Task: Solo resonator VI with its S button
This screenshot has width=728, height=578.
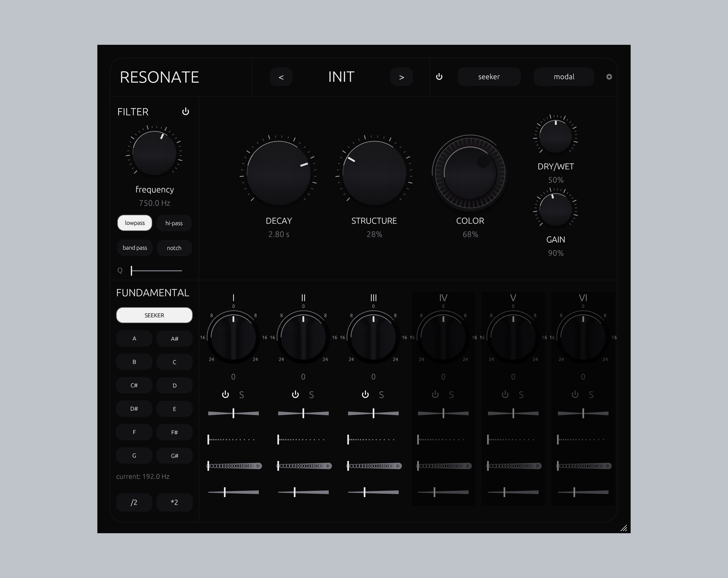Action: pos(591,394)
